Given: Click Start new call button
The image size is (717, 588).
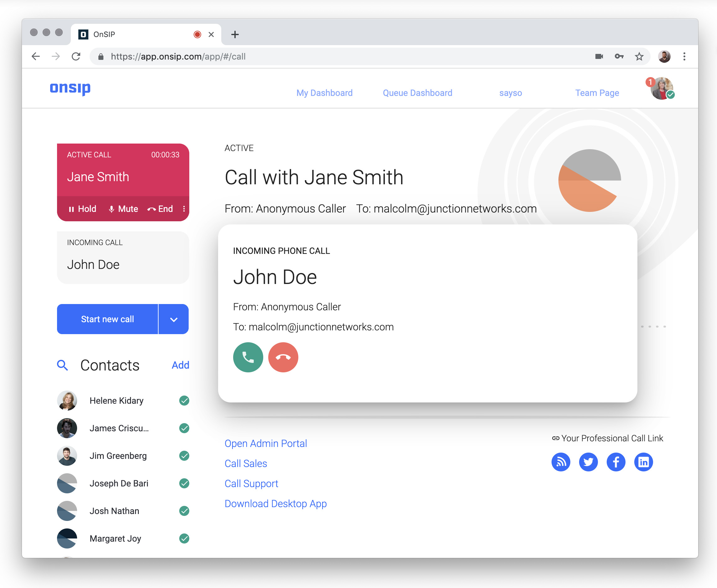Looking at the screenshot, I should [x=107, y=319].
